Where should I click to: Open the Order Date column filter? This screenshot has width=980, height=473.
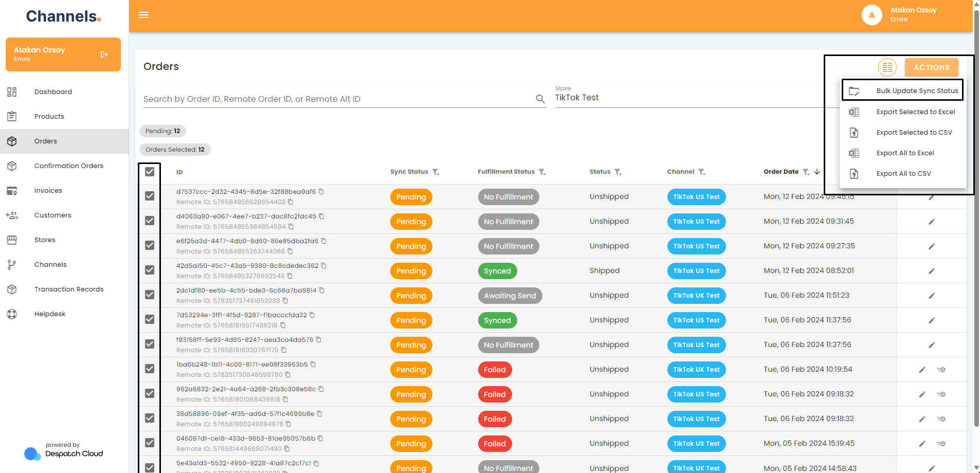pyautogui.click(x=806, y=172)
